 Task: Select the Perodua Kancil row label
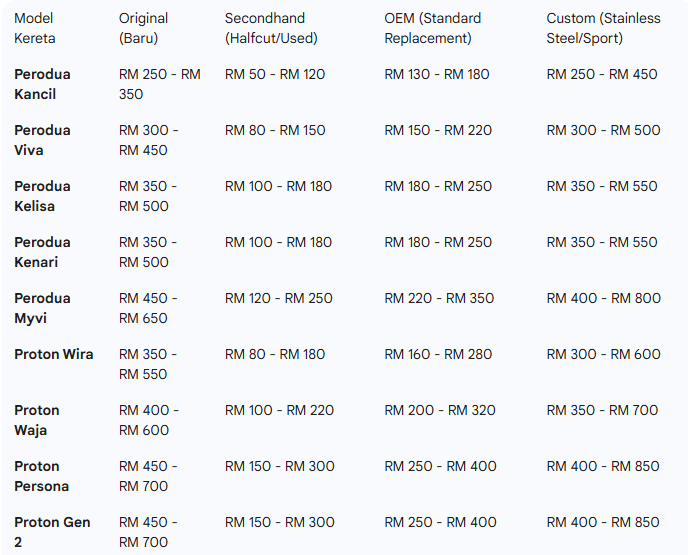(x=42, y=84)
